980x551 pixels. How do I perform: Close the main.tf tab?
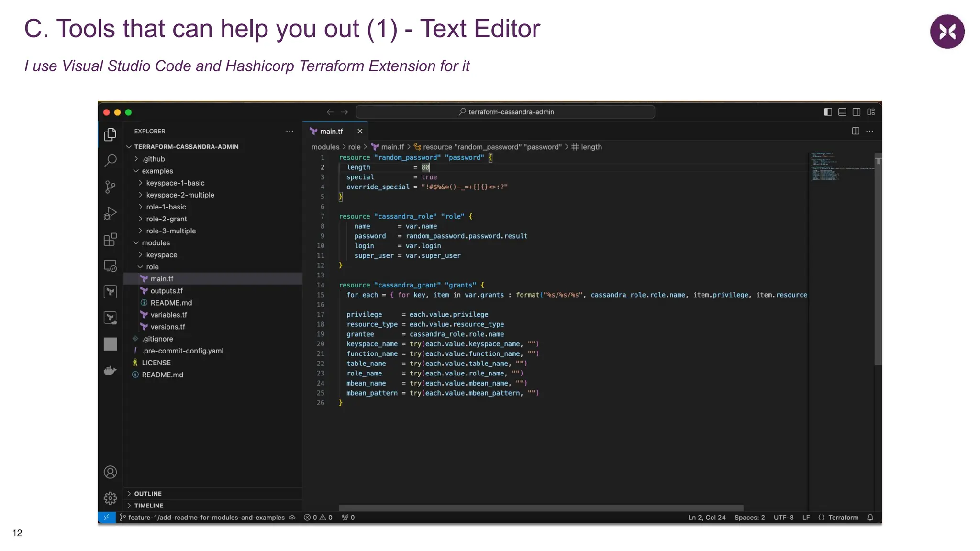[360, 131]
